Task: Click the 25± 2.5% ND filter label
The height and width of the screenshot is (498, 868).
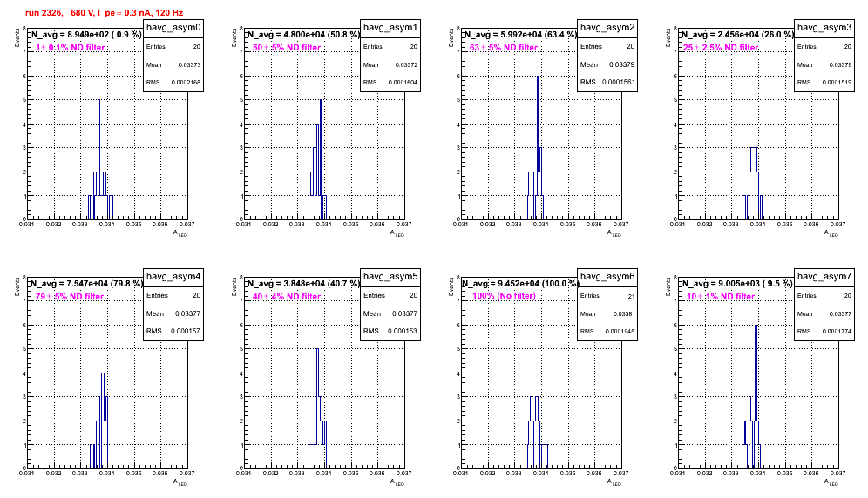Action: 721,48
